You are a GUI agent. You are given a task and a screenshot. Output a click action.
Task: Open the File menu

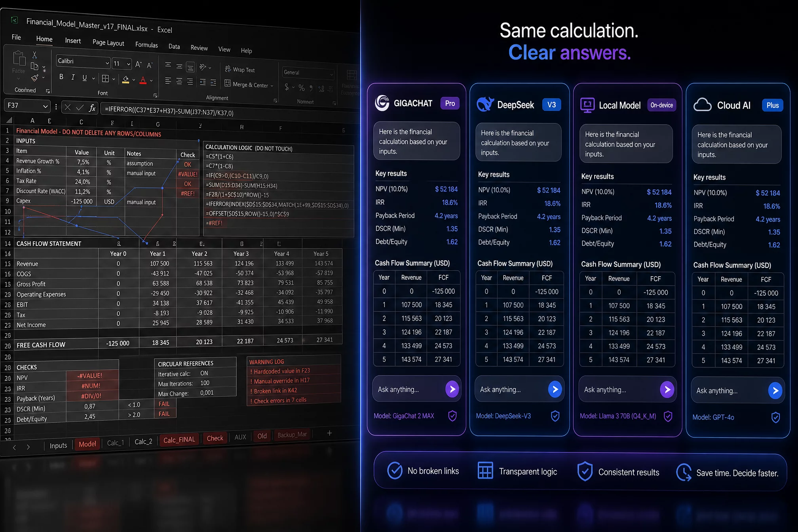[x=16, y=37]
